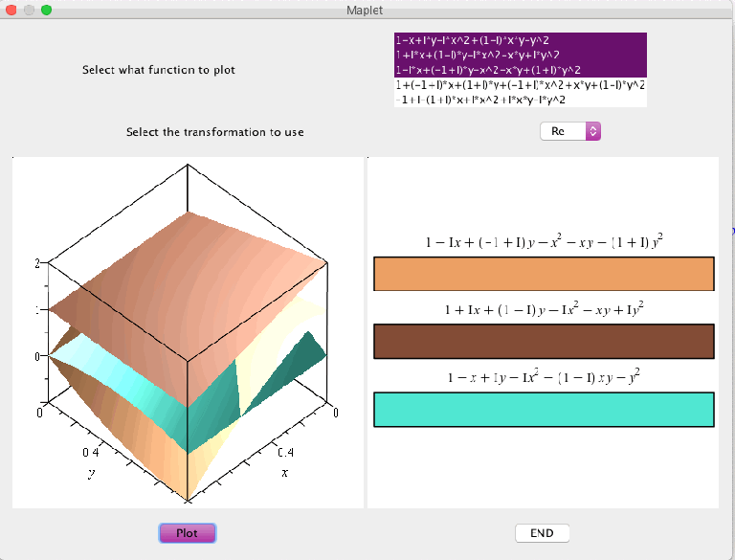Open the Re transformation dropdown
The width and height of the screenshot is (735, 560).
[x=569, y=131]
